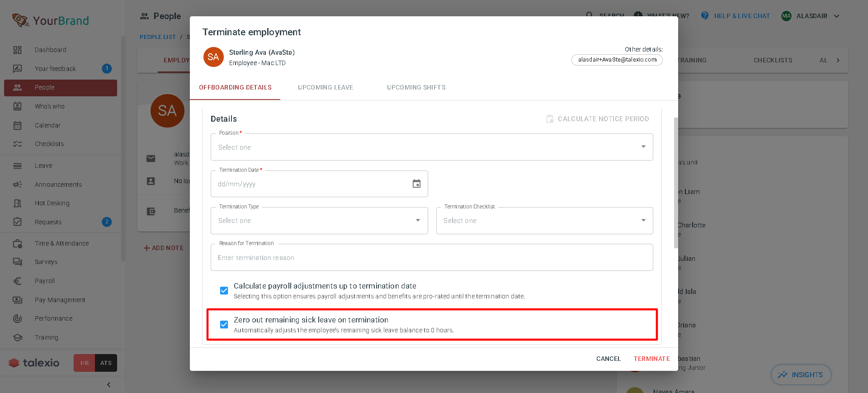
Task: Expand the Position dropdown
Action: pos(432,147)
